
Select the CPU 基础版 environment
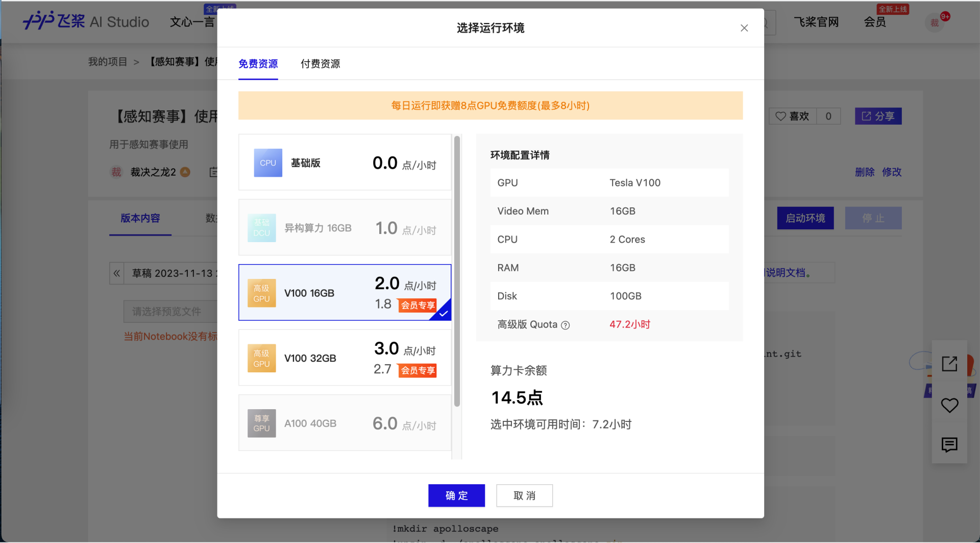pyautogui.click(x=345, y=162)
